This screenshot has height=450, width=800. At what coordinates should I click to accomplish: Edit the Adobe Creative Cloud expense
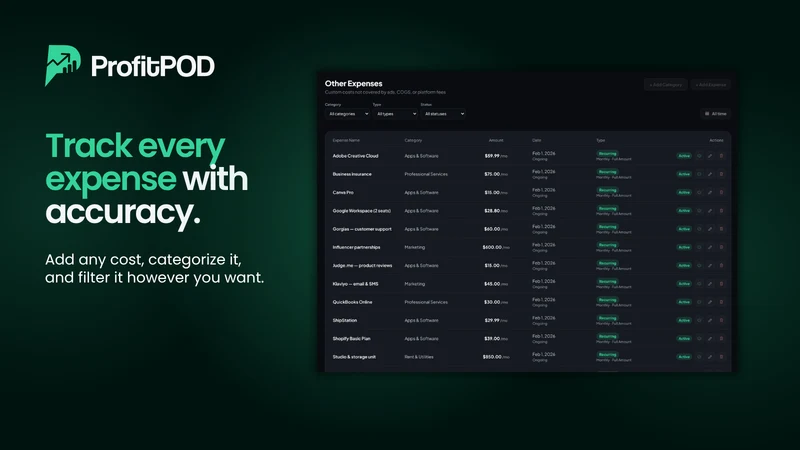[x=710, y=156]
